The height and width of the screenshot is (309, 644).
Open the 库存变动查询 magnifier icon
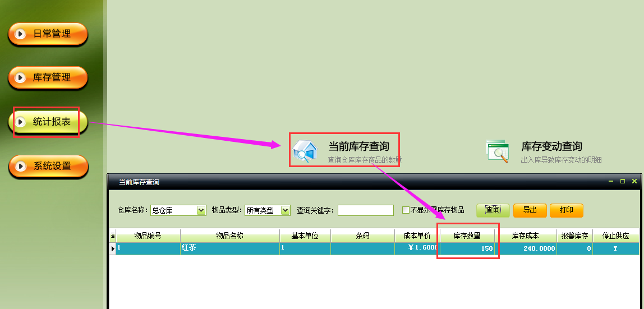coord(497,151)
